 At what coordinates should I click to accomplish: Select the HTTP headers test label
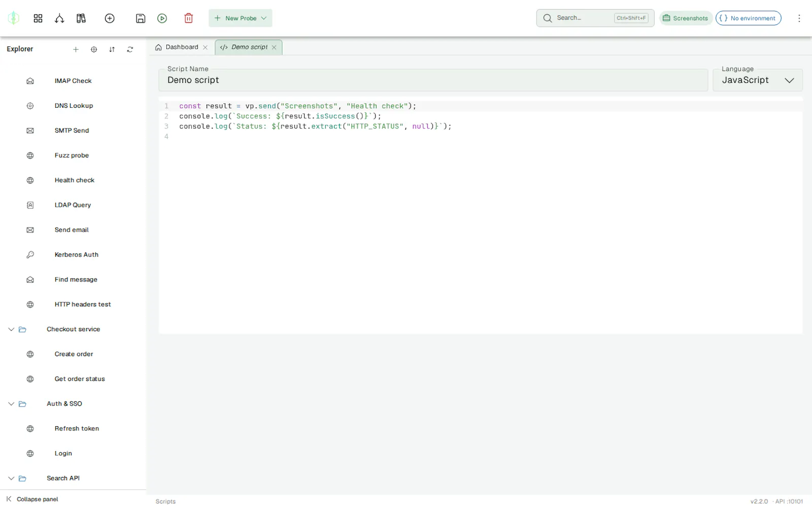(x=83, y=305)
